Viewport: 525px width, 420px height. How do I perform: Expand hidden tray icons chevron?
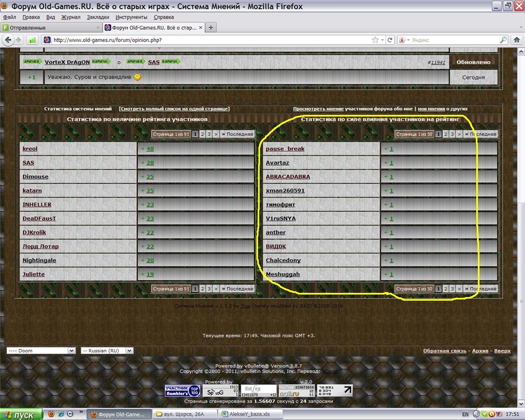pyautogui.click(x=476, y=414)
